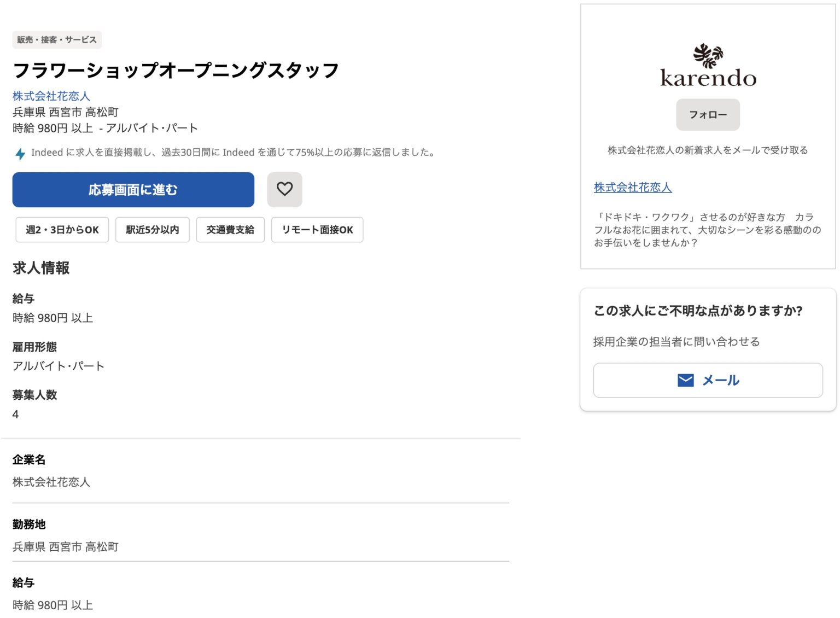Click the job title フラワーショップオープニングスタッフ
The width and height of the screenshot is (840, 618).
click(x=176, y=69)
